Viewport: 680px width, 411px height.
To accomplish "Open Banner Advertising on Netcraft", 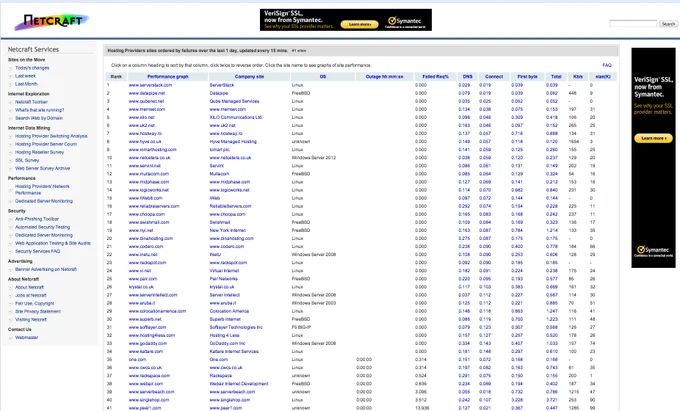I will 46,269.
